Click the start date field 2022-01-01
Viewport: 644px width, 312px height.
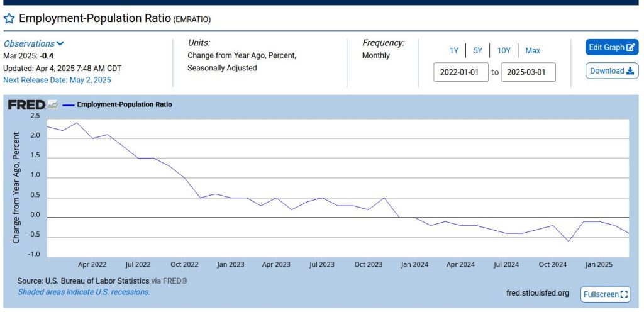coord(461,72)
